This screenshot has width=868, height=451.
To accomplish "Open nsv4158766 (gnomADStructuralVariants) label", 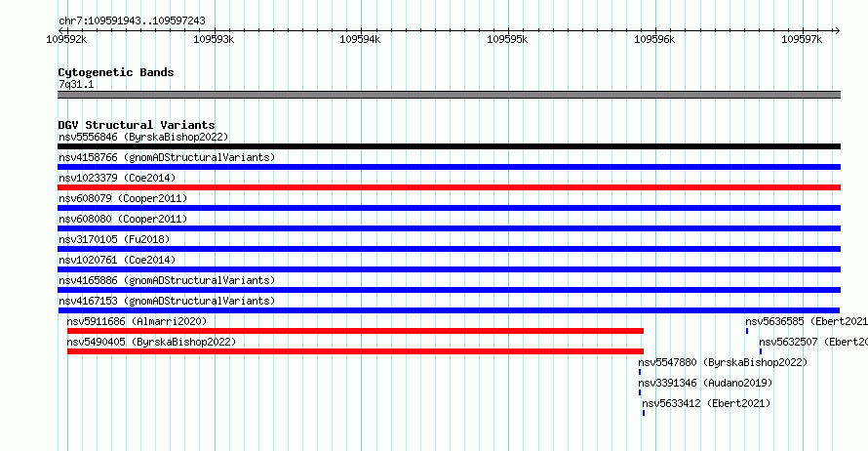I will [167, 157].
